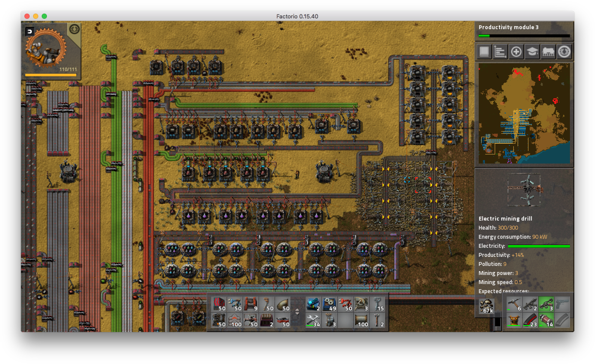
Task: Open the production statistics graph button
Action: pos(500,52)
